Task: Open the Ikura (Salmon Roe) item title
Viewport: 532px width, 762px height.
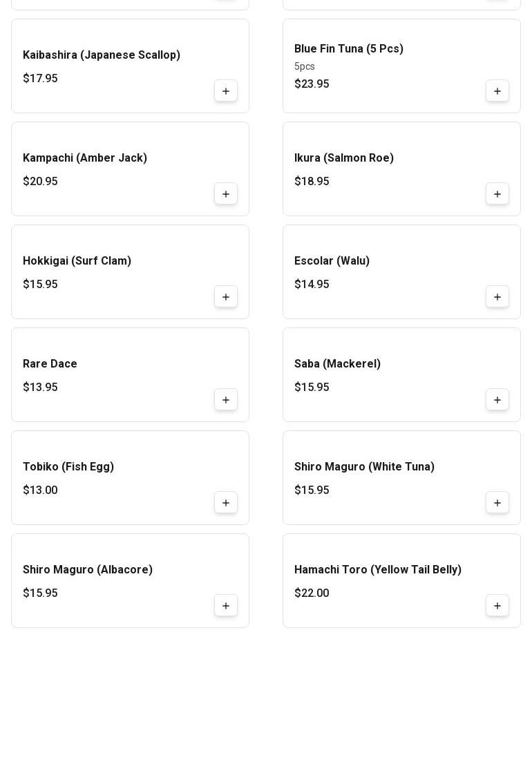Action: pos(344,158)
